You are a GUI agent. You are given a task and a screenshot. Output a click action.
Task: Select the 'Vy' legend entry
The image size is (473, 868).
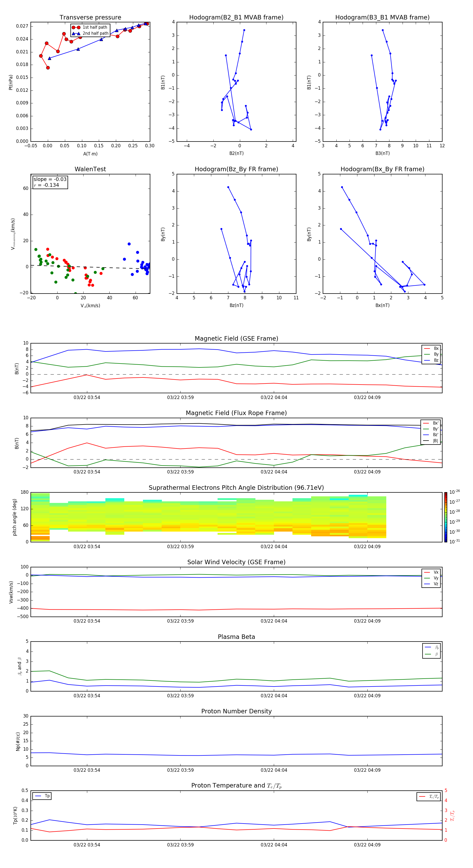tap(431, 578)
